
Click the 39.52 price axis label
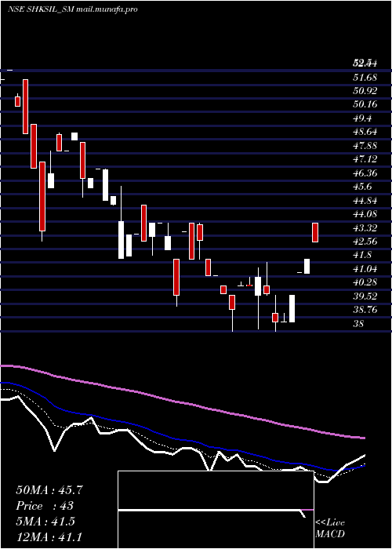tap(365, 296)
